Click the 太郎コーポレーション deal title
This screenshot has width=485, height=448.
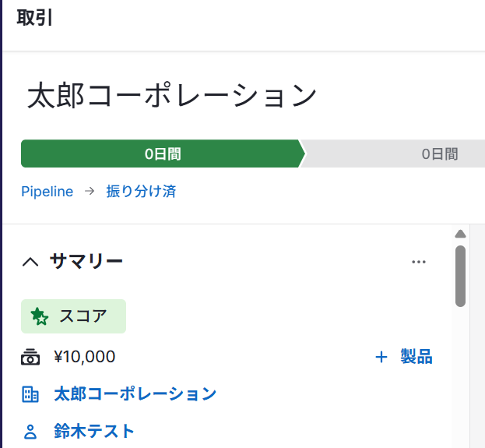(172, 96)
